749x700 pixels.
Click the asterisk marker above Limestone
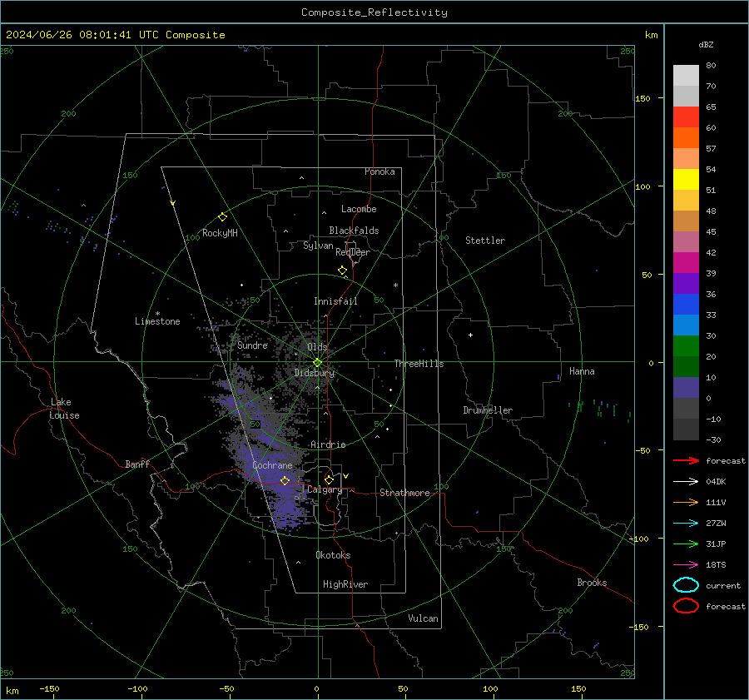(x=157, y=314)
